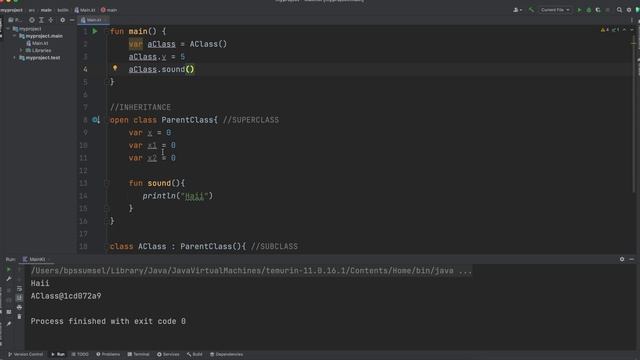Open Search Everywhere magnifier icon
The width and height of the screenshot is (640, 360).
(619, 10)
